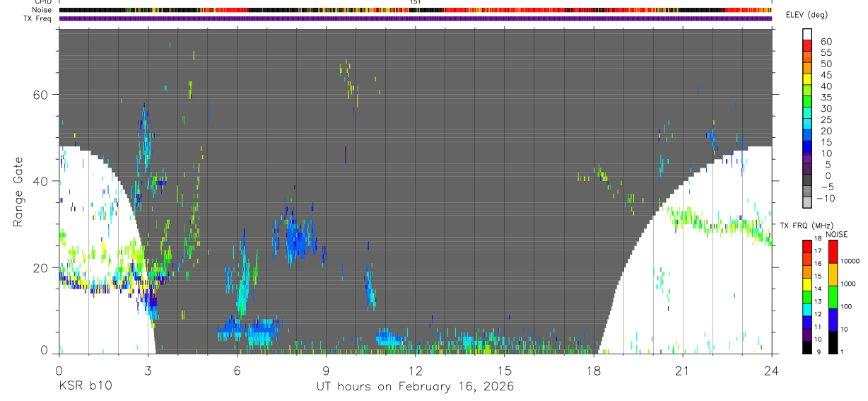
Task: Click the x-axis hour '21' tick label
Action: (x=683, y=370)
